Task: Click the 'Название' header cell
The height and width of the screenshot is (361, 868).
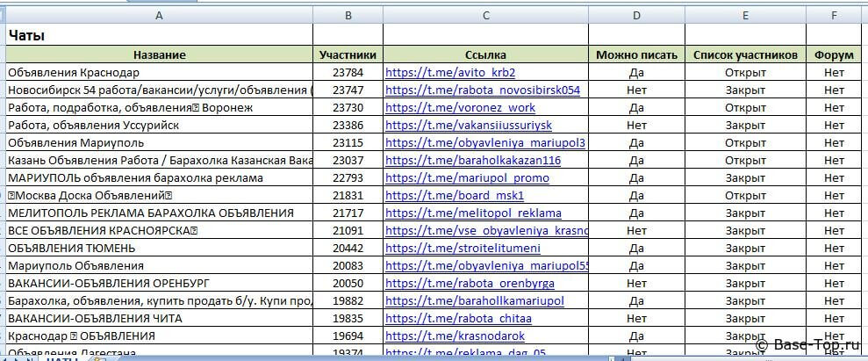Action: pos(159,54)
